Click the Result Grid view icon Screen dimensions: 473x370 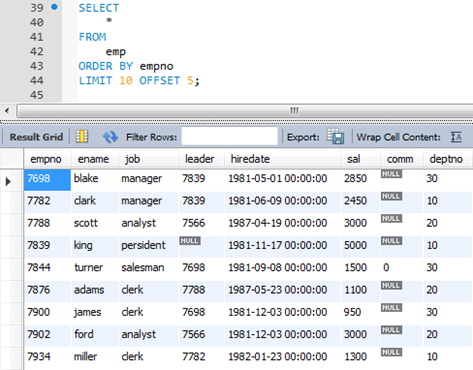tap(82, 136)
